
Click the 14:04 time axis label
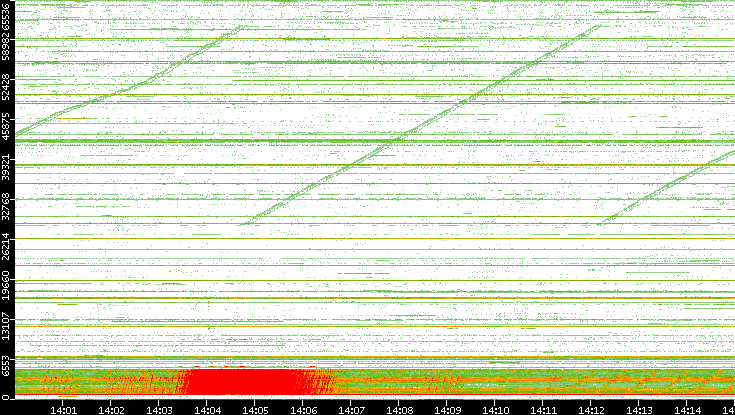click(x=208, y=408)
